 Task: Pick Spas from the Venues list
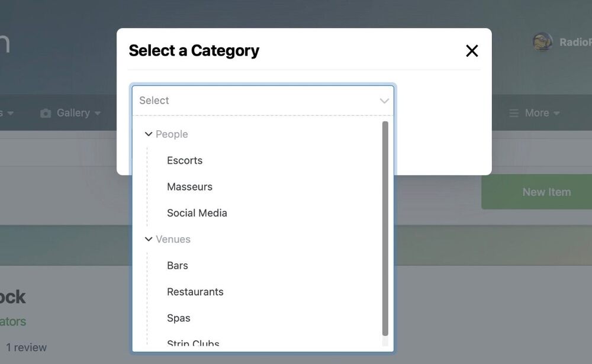tap(179, 318)
